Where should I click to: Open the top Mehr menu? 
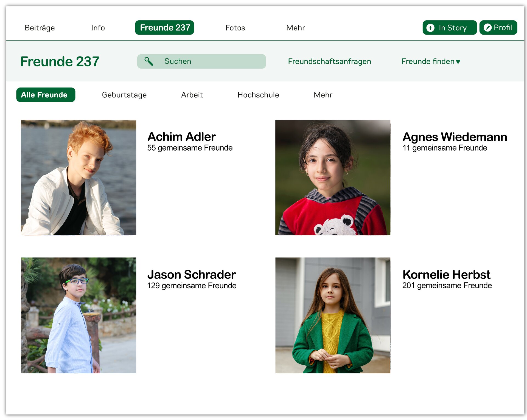[295, 28]
